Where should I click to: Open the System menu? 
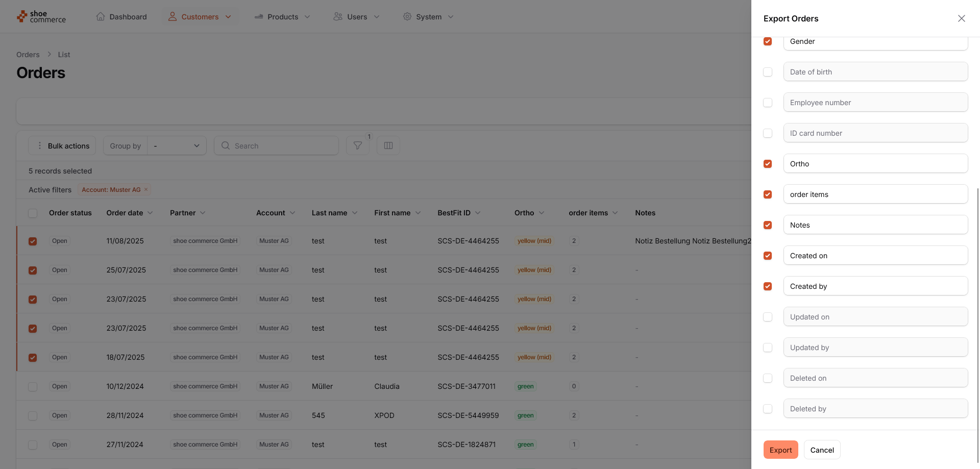coord(428,17)
